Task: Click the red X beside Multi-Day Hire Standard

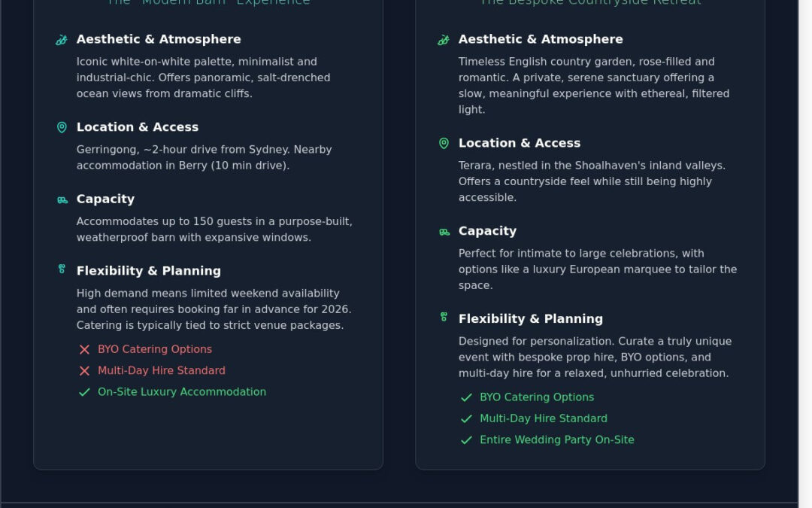Action: click(x=84, y=371)
